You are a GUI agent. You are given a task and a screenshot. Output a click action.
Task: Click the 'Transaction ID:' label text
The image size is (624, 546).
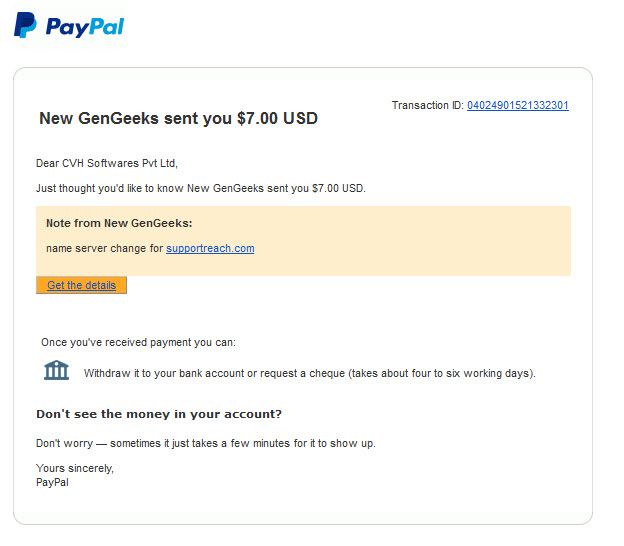[427, 105]
